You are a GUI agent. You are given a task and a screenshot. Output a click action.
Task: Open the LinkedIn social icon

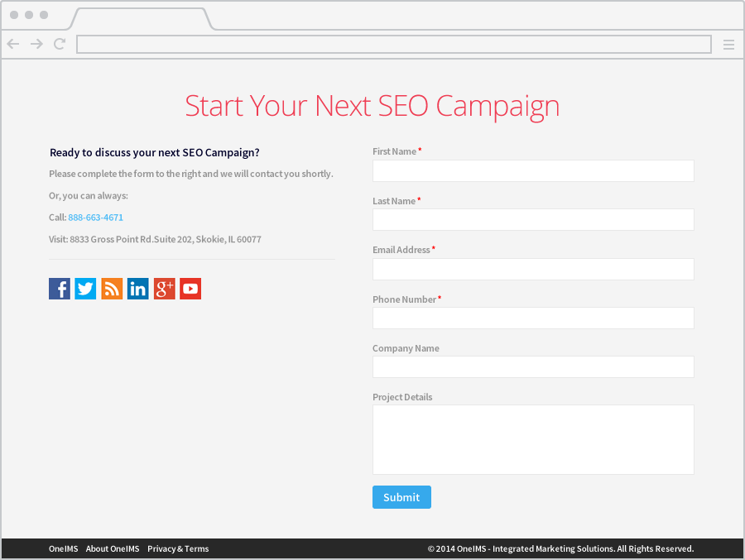(138, 289)
